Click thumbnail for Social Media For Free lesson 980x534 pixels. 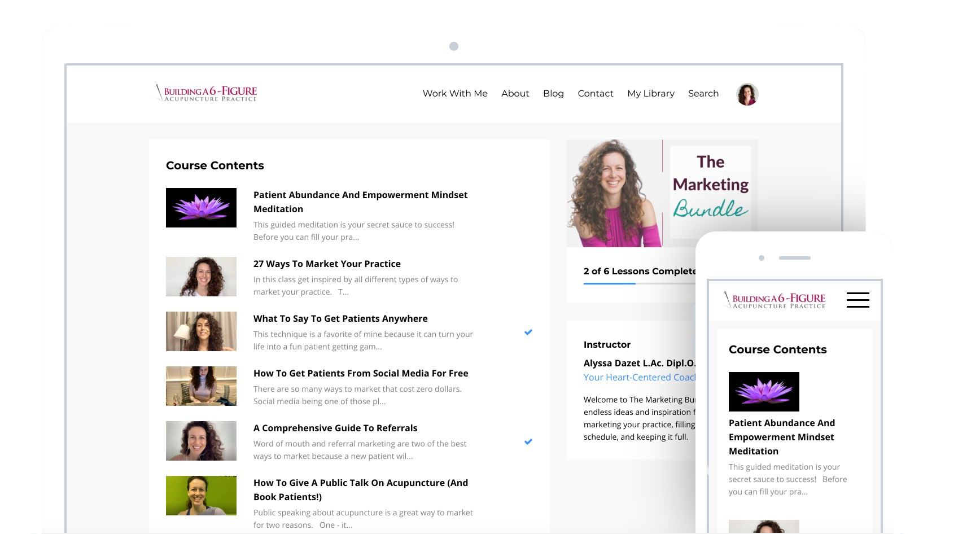tap(201, 386)
